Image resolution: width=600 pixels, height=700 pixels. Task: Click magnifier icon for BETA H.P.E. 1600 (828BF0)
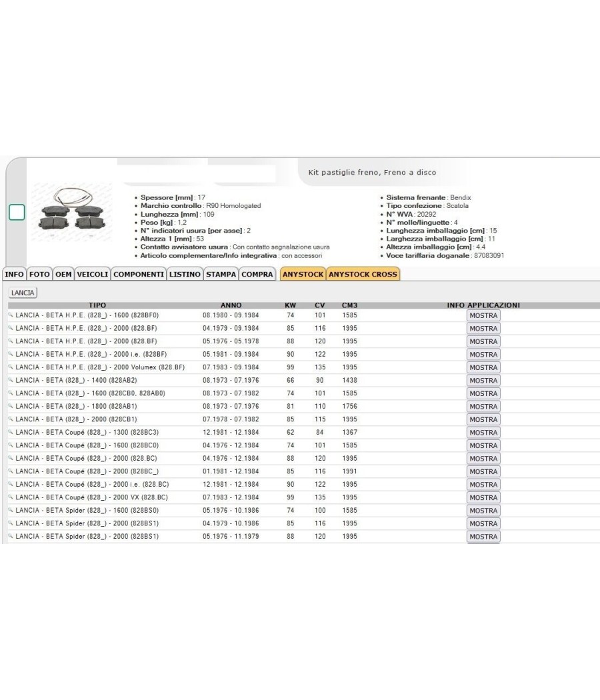pos(11,315)
